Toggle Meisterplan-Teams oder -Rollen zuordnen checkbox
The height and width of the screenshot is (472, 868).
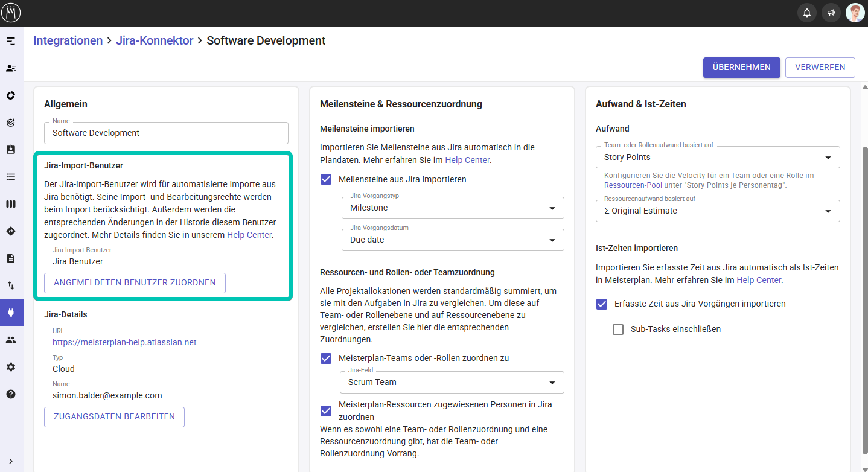[x=326, y=358]
